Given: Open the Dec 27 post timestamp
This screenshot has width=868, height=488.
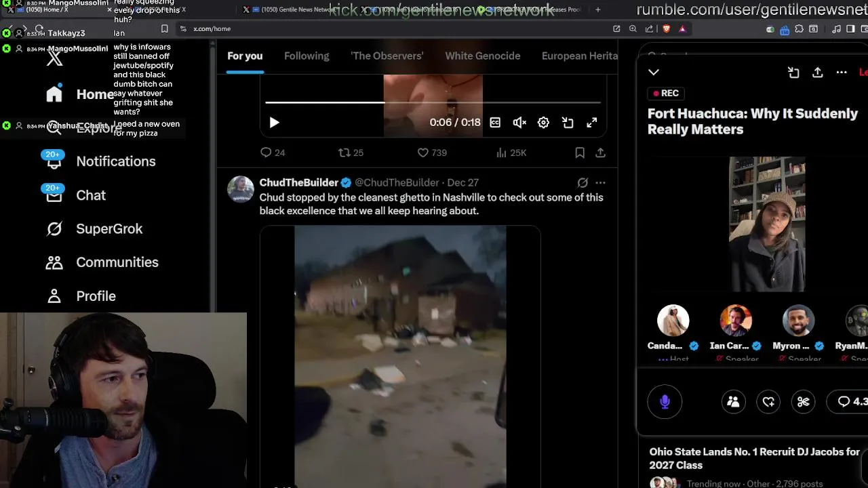Looking at the screenshot, I should tap(463, 182).
